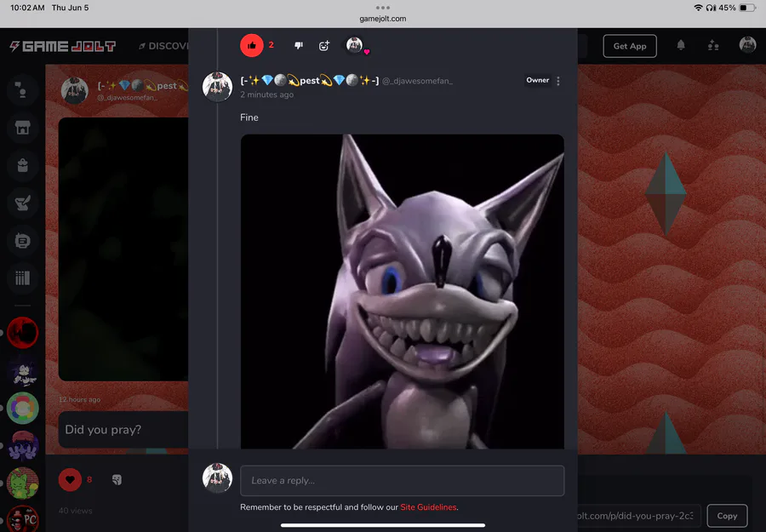Open the PC community in sidebar
The width and height of the screenshot is (766, 532).
(22, 519)
